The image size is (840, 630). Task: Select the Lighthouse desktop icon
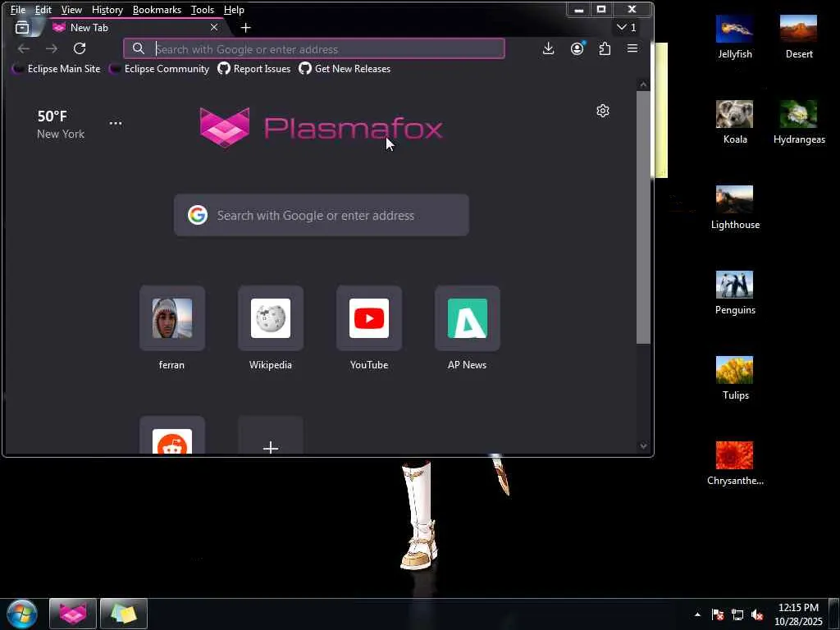735,208
